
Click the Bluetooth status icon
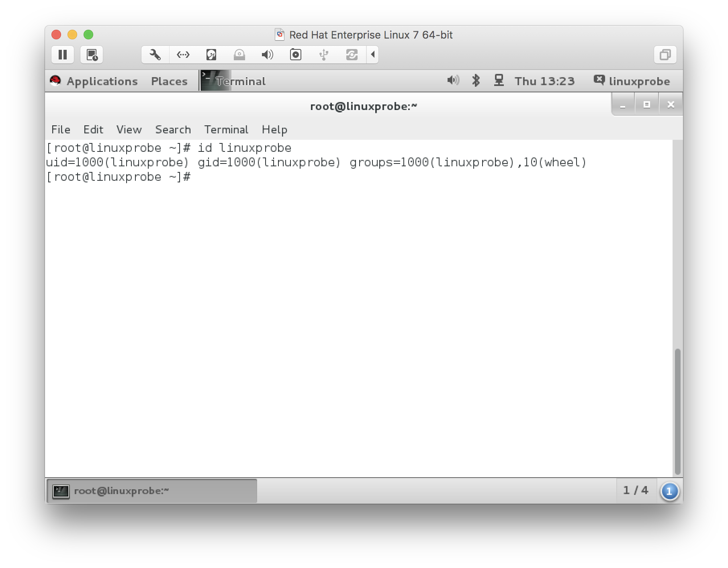[476, 80]
